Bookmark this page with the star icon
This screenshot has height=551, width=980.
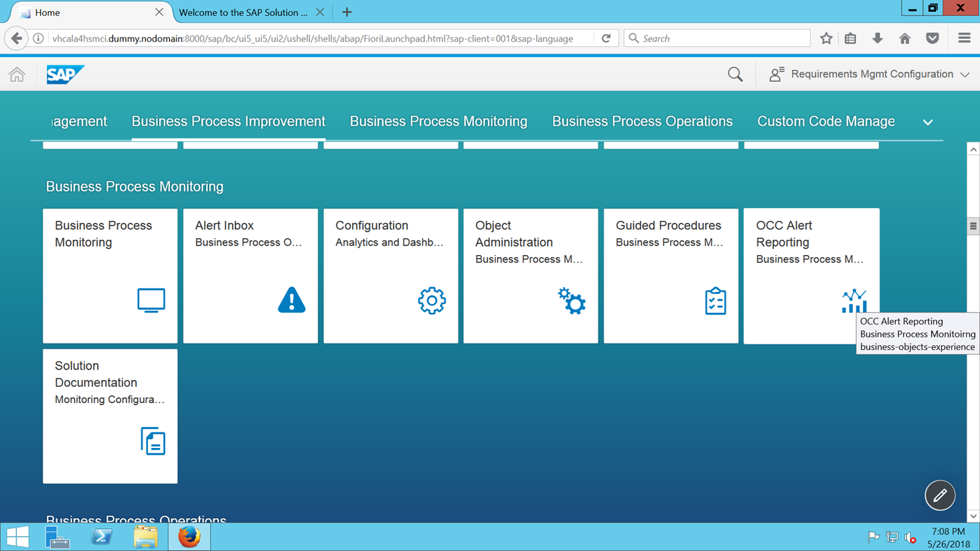826,39
